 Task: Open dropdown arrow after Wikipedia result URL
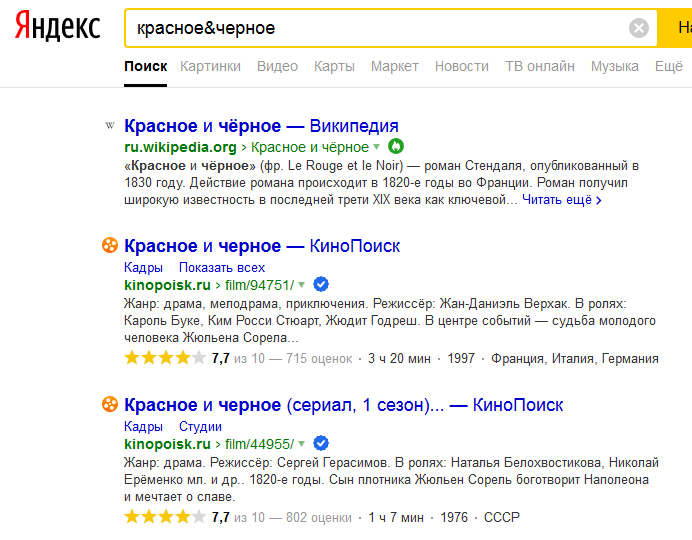(x=377, y=147)
